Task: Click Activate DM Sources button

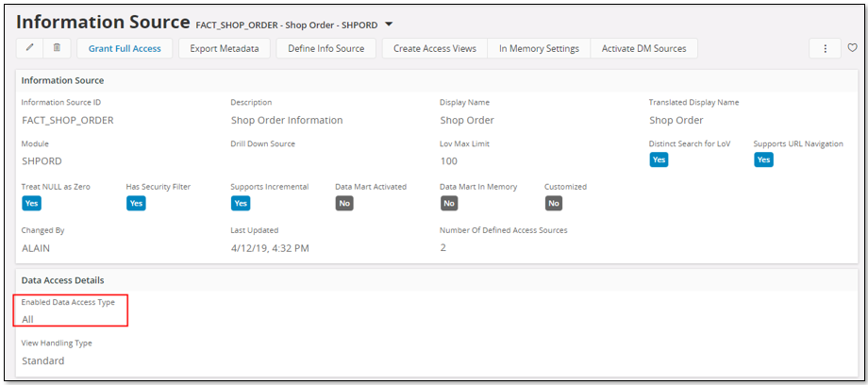Action: [644, 48]
